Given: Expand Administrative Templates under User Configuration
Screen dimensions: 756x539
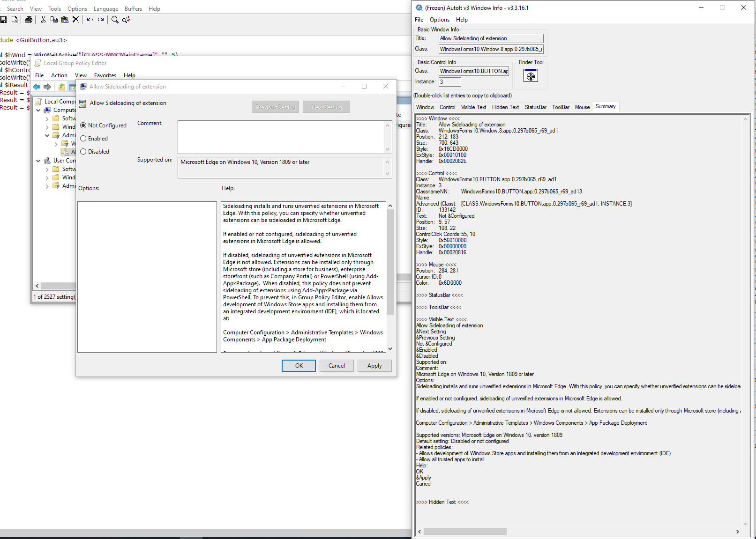Looking at the screenshot, I should tap(47, 186).
